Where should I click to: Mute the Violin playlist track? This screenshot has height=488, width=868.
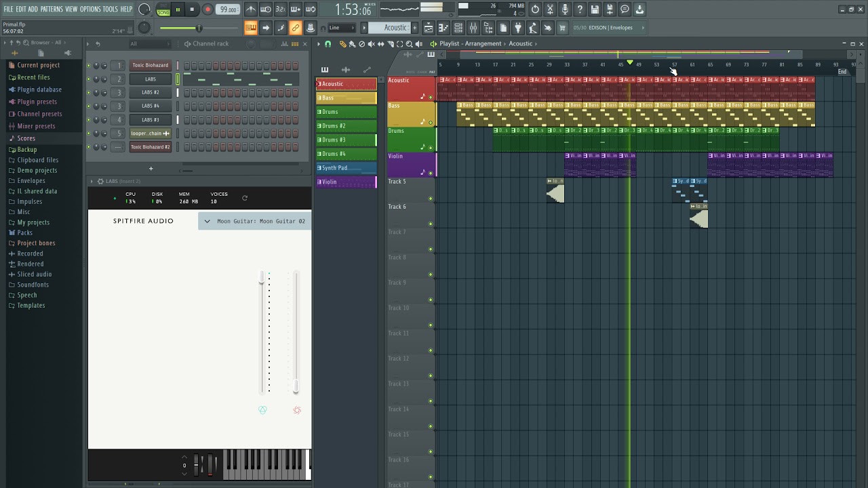[x=431, y=174]
